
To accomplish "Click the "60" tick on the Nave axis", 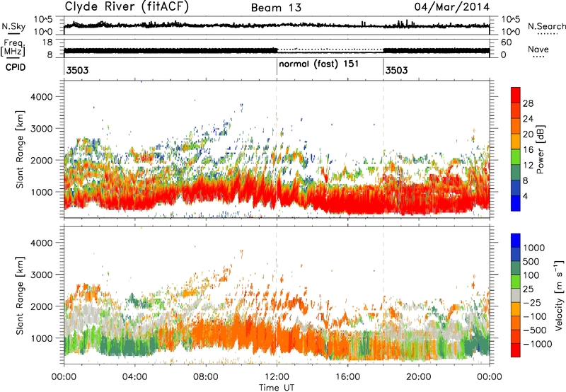I will [x=507, y=42].
